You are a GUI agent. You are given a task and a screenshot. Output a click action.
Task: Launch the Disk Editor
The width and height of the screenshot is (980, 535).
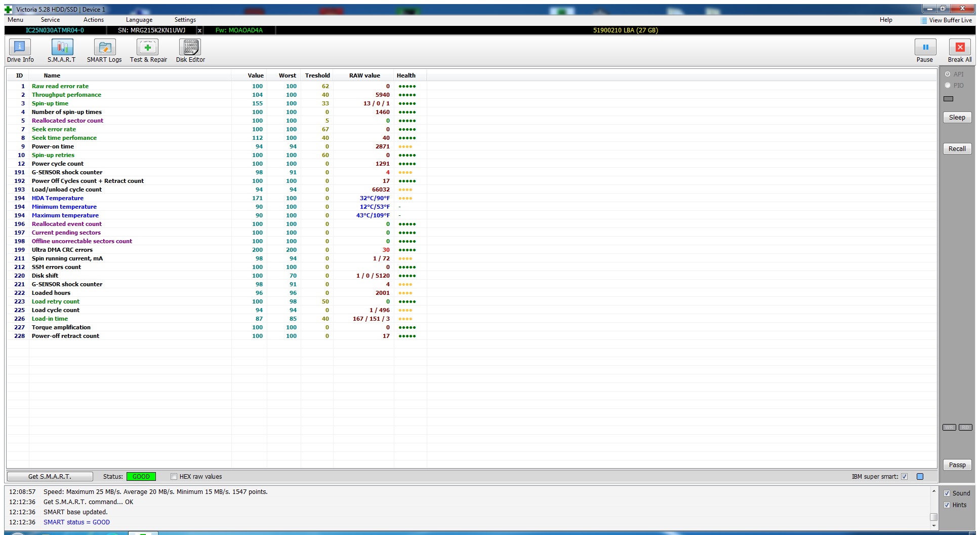tap(190, 51)
